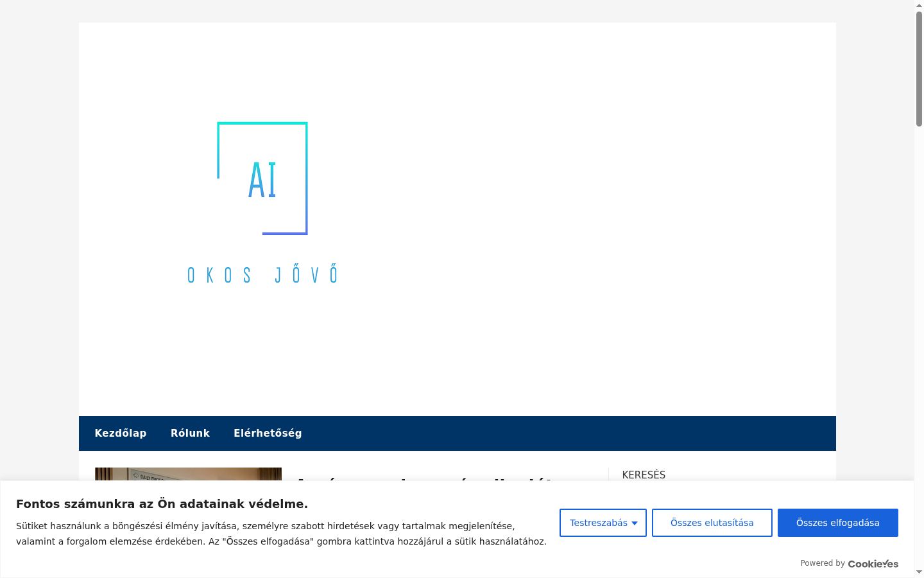
Task: Open the Elérhetőség menu item
Action: click(268, 433)
